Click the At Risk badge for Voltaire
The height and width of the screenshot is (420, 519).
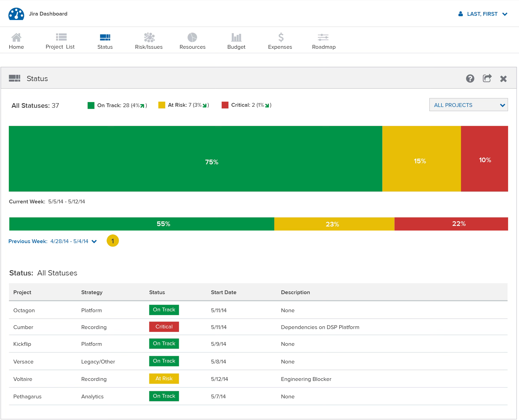[164, 379]
